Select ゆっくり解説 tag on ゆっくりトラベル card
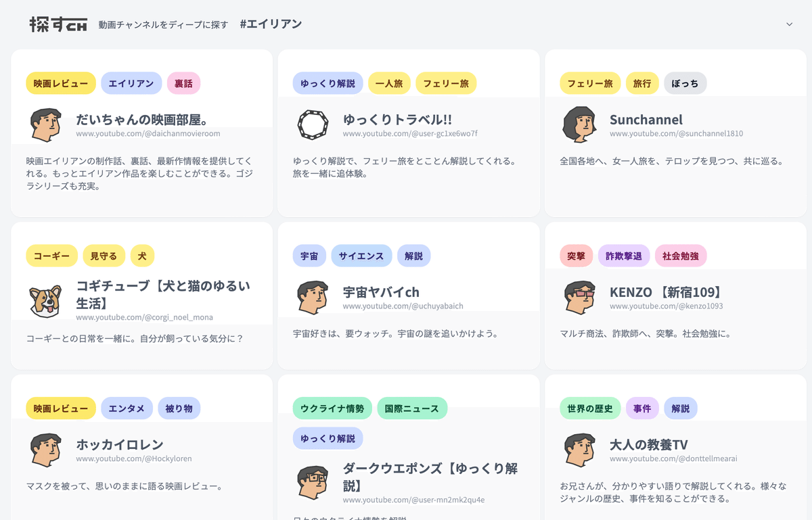 tap(328, 83)
